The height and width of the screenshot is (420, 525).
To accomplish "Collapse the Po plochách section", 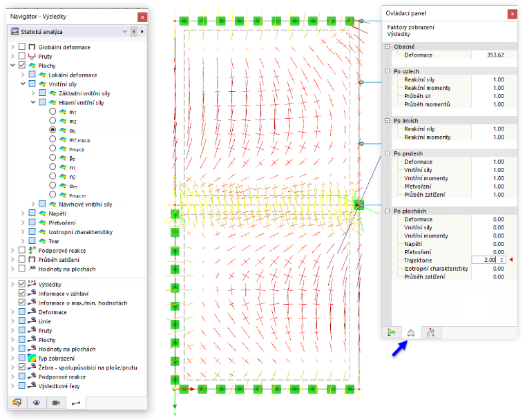I will coord(388,211).
